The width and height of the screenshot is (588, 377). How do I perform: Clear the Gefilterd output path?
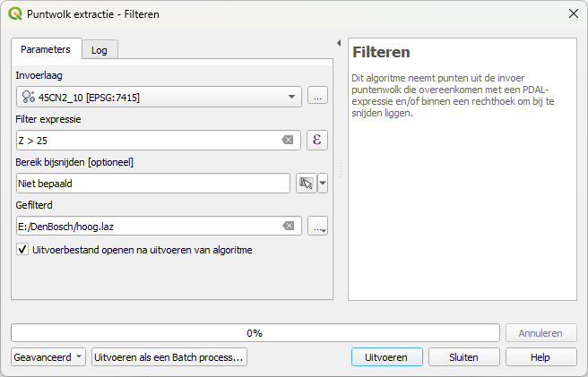coord(288,226)
